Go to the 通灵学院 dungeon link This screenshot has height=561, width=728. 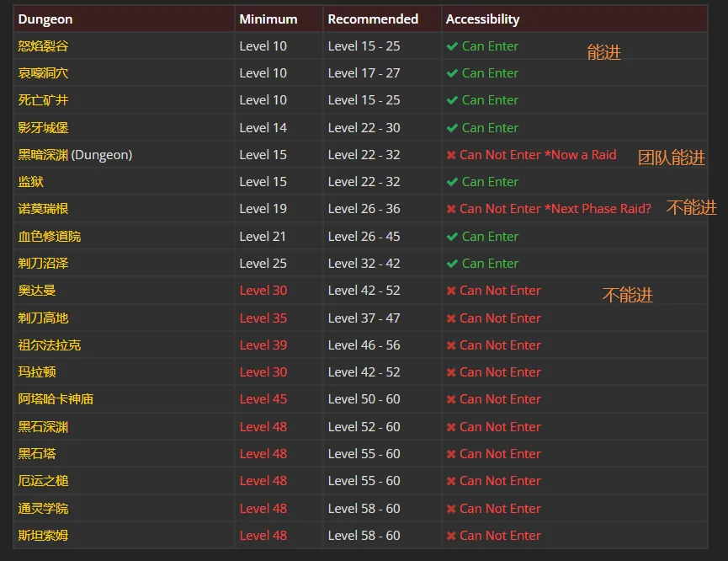43,509
